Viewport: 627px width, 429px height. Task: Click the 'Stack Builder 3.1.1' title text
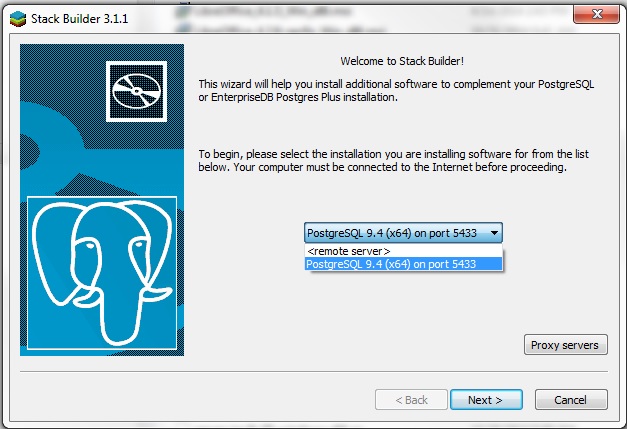point(80,19)
